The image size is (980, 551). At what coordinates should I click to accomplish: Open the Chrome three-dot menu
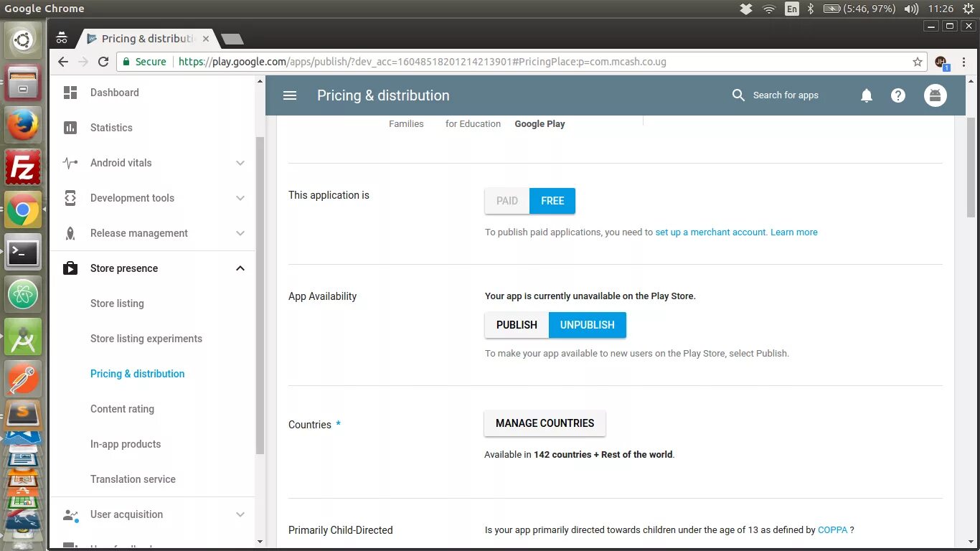(965, 62)
